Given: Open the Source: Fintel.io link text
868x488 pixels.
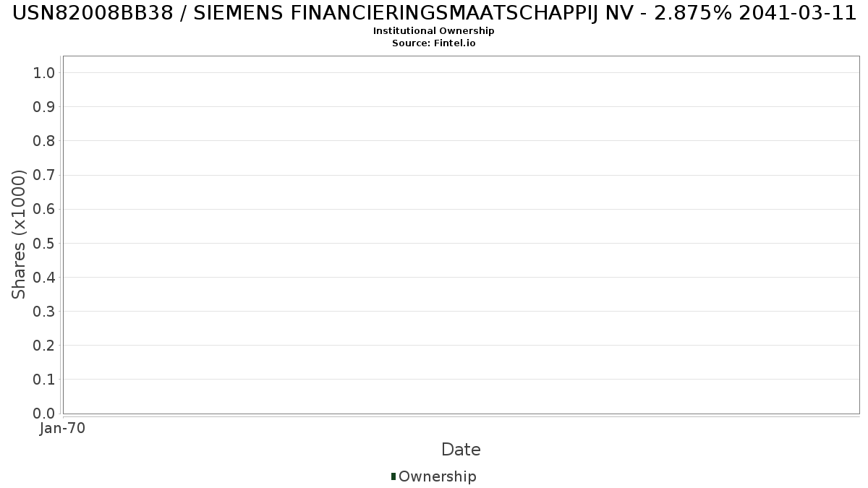Looking at the screenshot, I should (x=433, y=43).
